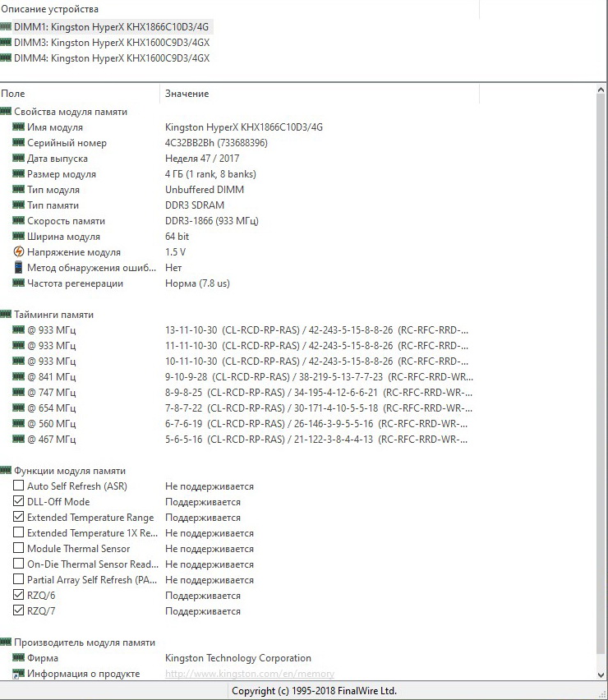Image resolution: width=608 pixels, height=700 pixels.
Task: Click the module name value "Kingston HyperX KHX1866C10D3/4G"
Action: [x=244, y=127]
